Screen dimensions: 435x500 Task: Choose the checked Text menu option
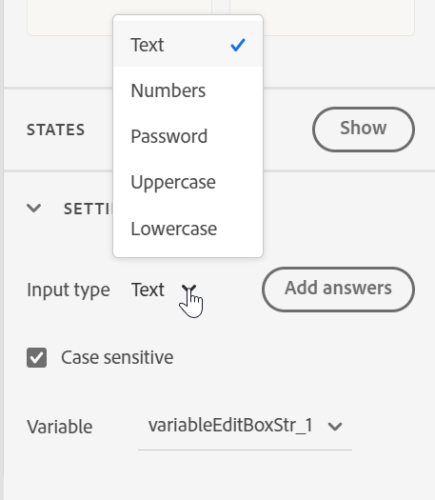pyautogui.click(x=188, y=45)
